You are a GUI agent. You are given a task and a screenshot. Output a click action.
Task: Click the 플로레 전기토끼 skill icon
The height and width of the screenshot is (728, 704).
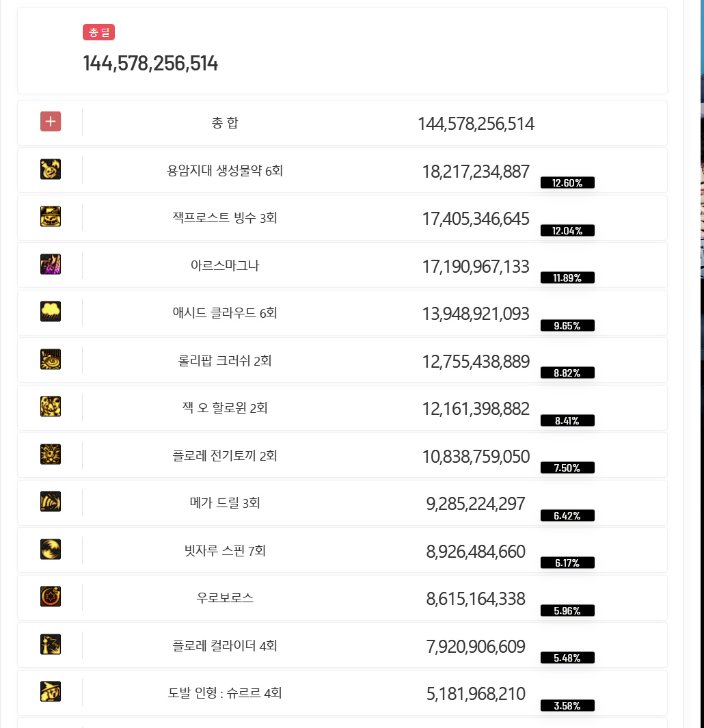51,455
